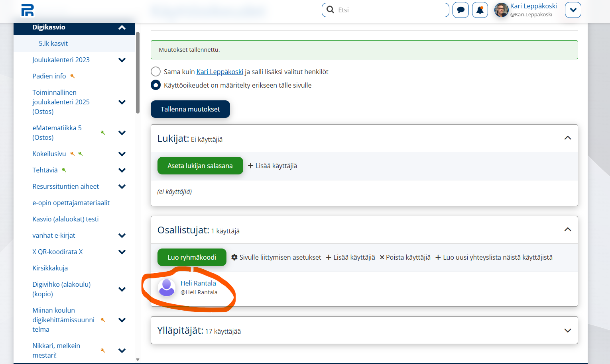Select 'Sama kuin Kari Leppäkoski' radio option
This screenshot has height=364, width=610.
155,72
